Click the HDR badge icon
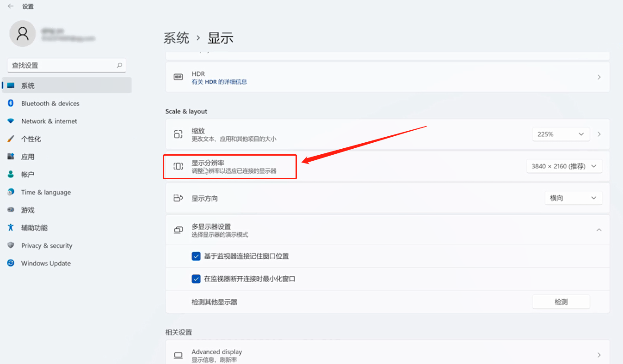Viewport: 623px width, 364px height. pos(178,77)
